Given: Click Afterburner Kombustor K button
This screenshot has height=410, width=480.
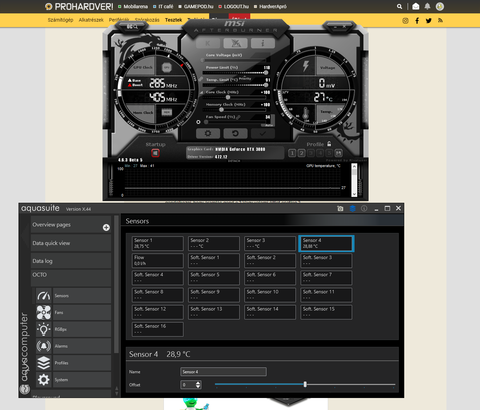Looking at the screenshot, I should [208, 43].
